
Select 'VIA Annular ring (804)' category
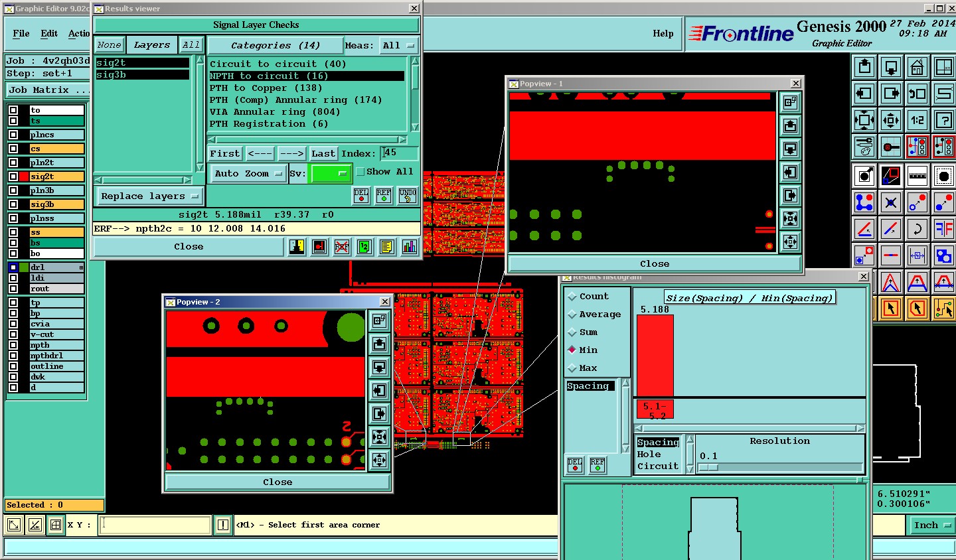tap(275, 111)
